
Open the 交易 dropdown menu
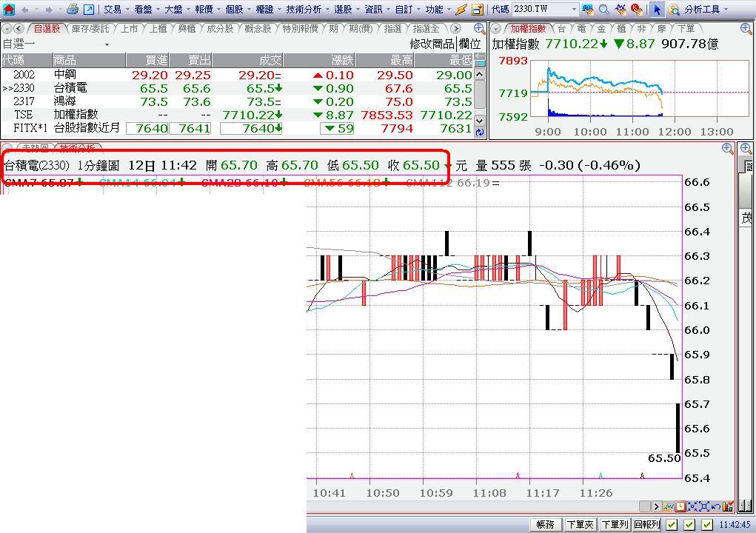tap(116, 9)
